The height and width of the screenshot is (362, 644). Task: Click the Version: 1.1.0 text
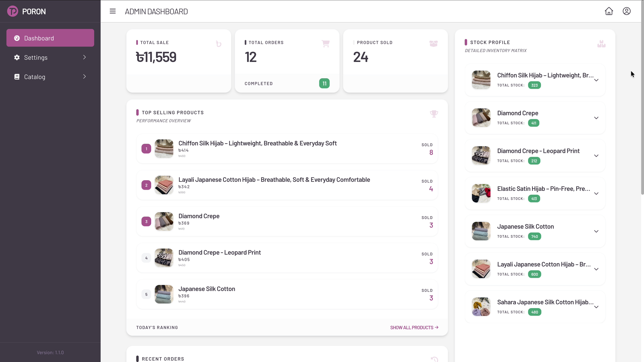click(x=50, y=353)
